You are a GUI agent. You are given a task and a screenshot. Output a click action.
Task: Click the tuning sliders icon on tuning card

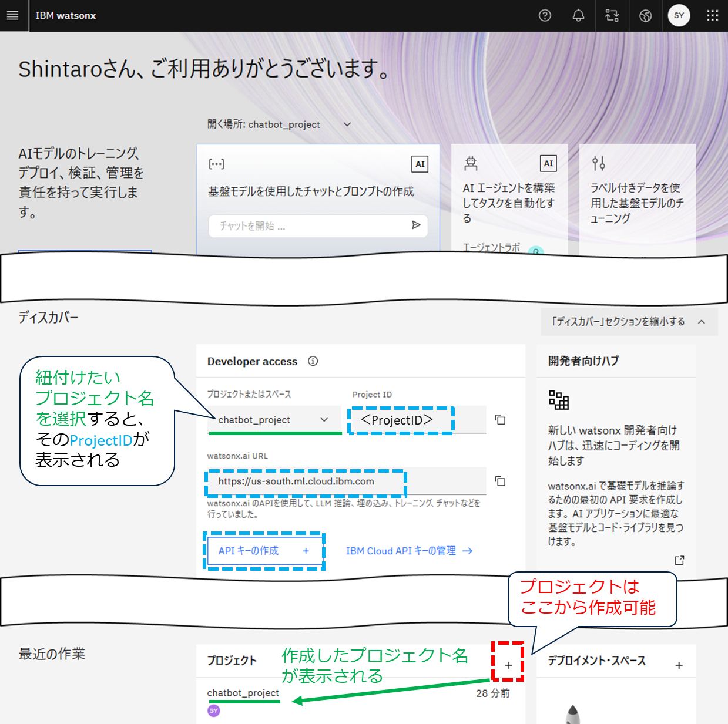[x=599, y=163]
